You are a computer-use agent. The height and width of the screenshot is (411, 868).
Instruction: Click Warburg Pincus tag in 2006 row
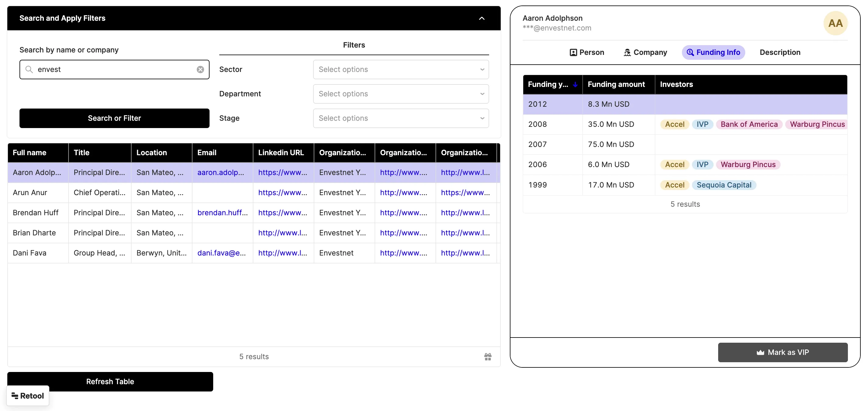pyautogui.click(x=748, y=165)
